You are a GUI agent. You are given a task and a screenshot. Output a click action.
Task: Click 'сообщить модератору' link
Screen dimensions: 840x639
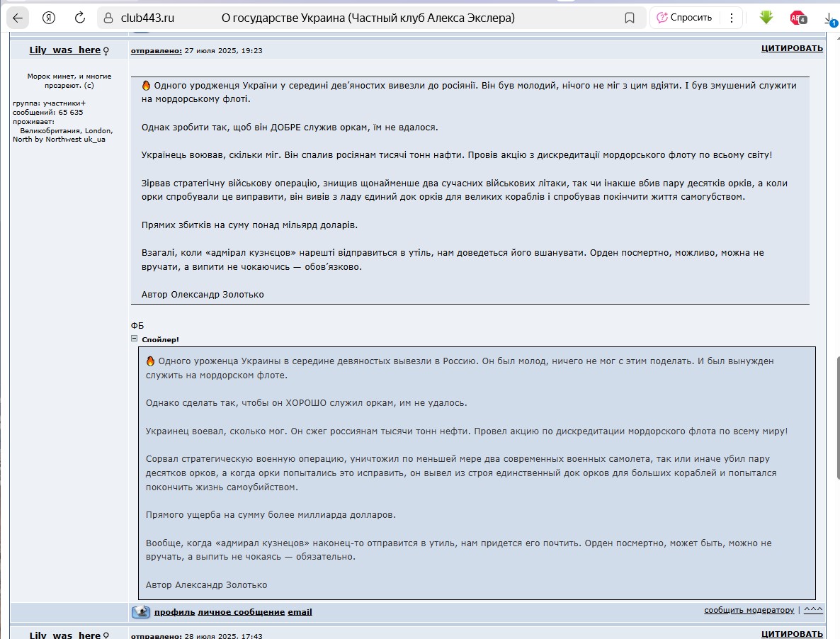(x=749, y=610)
